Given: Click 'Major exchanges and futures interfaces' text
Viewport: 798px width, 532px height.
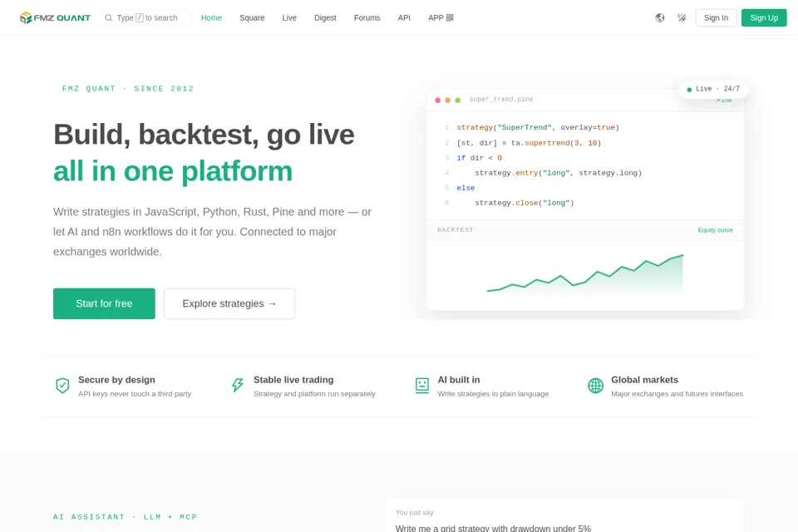Looking at the screenshot, I should [x=677, y=394].
